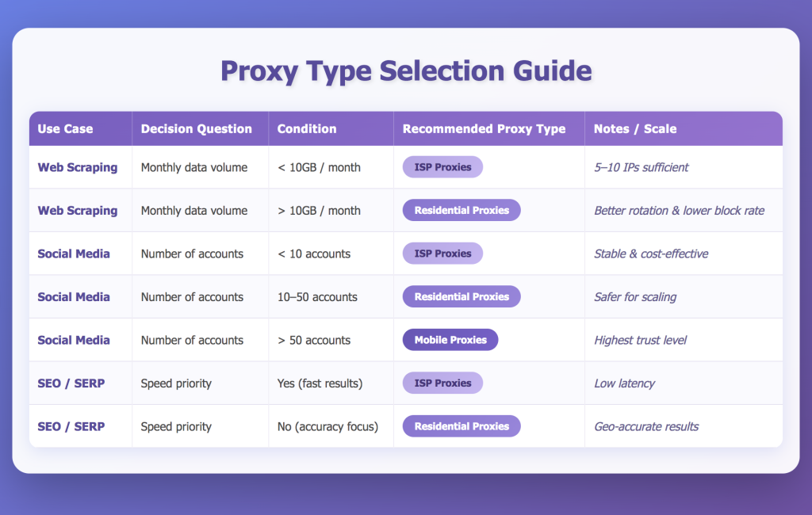812x515 pixels.
Task: Select the Notes / Scale column header
Action: click(635, 129)
